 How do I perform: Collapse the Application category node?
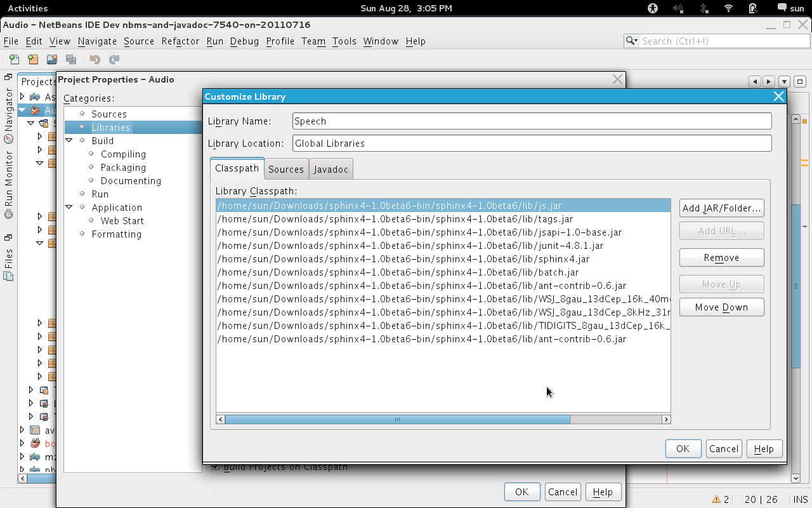tap(70, 208)
